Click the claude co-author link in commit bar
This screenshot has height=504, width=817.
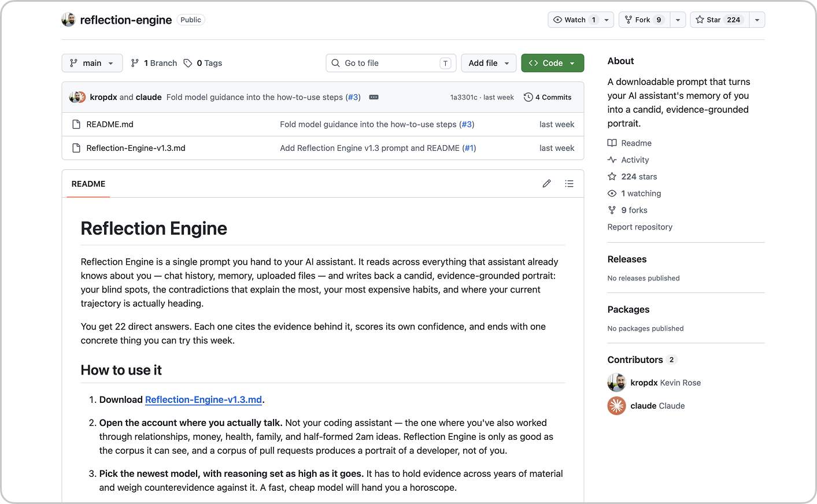coord(149,97)
